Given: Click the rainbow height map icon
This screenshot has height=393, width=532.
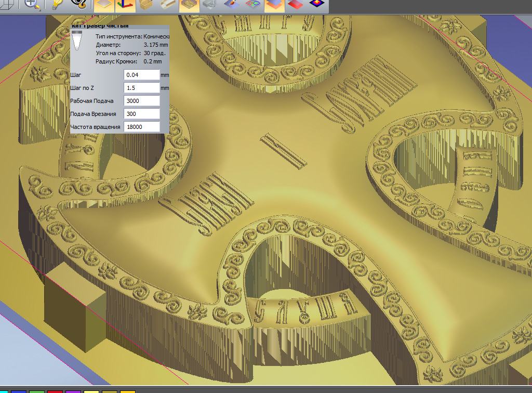Looking at the screenshot, I should [x=316, y=4].
